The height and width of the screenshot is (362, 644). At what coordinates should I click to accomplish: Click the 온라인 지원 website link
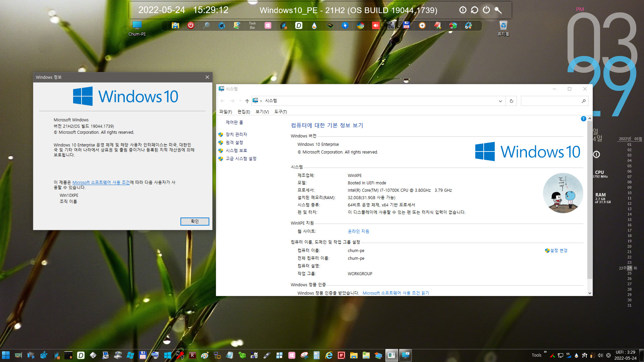358,231
